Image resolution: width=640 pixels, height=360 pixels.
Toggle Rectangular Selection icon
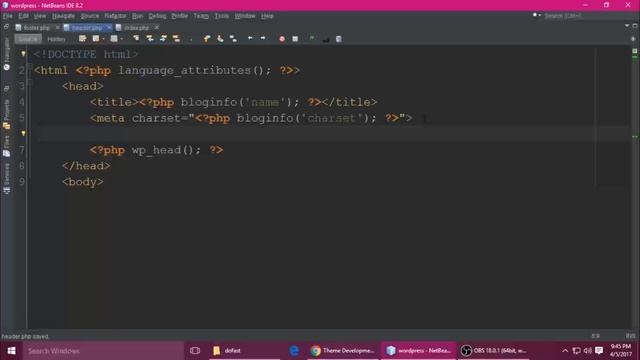tap(191, 38)
